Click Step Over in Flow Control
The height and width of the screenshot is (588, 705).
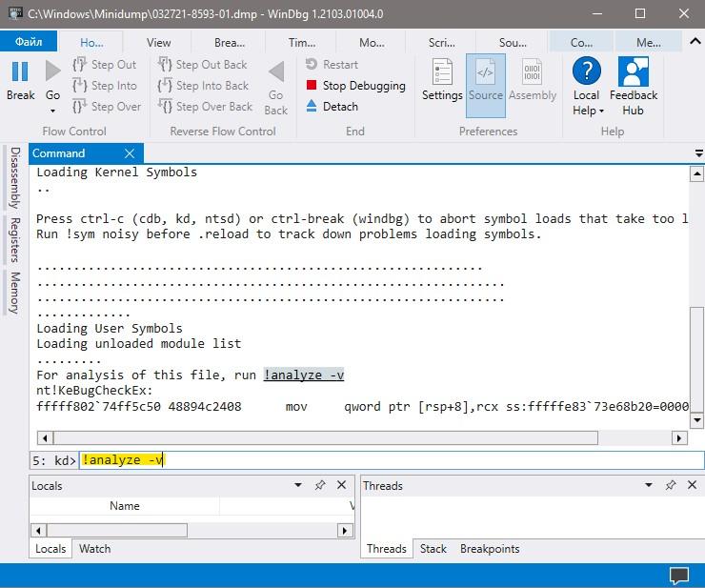click(107, 107)
